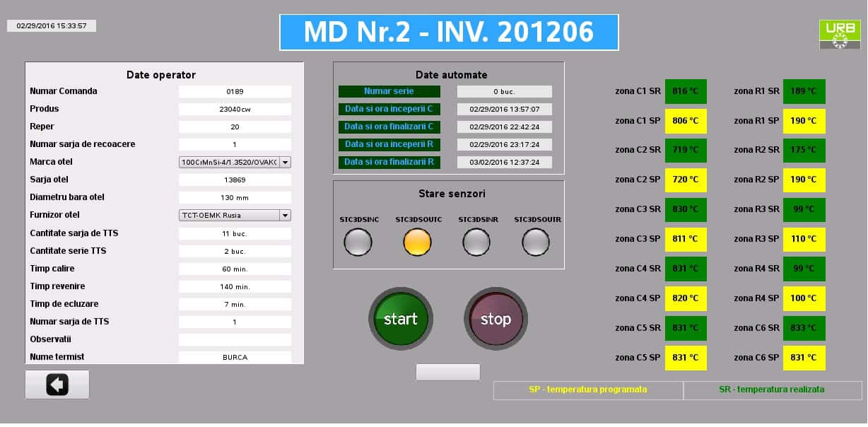Click the STC3DSOUTR sensor indicator lamp
The width and height of the screenshot is (868, 427).
point(536,243)
